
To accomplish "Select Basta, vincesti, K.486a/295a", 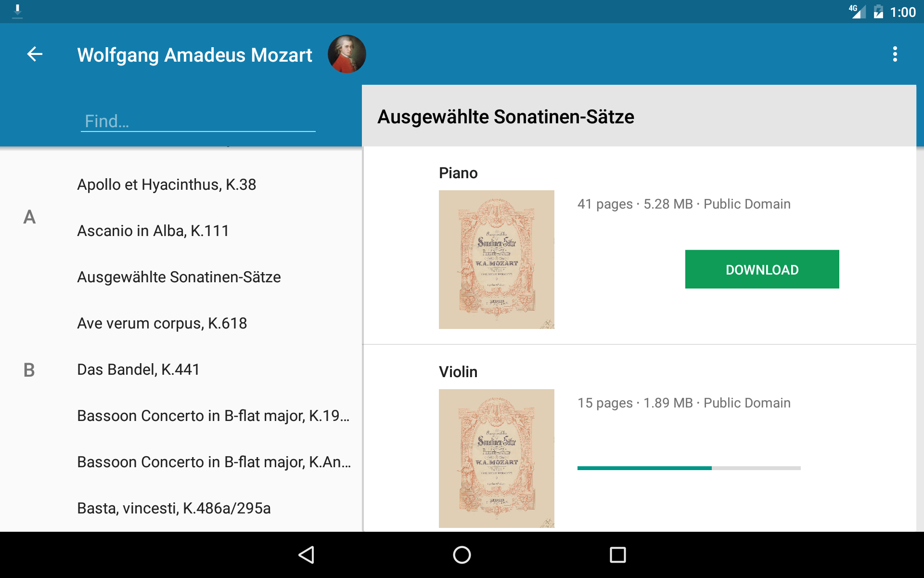I will coord(174,508).
